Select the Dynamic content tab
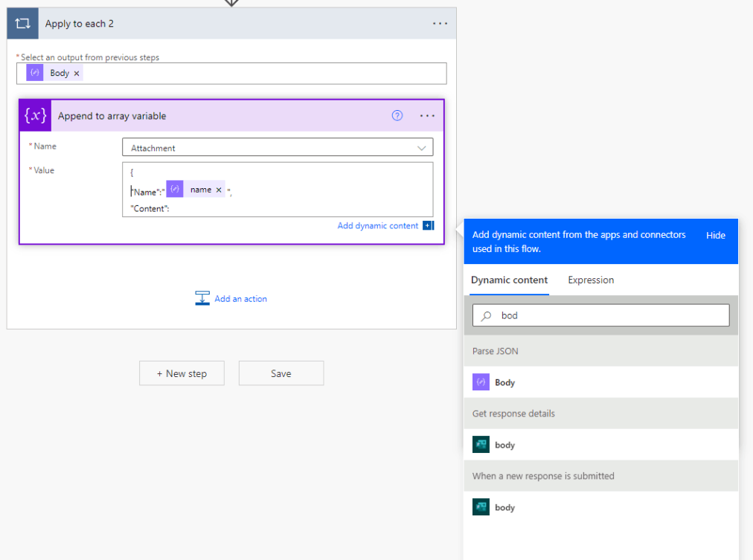Image resolution: width=753 pixels, height=560 pixels. (509, 280)
